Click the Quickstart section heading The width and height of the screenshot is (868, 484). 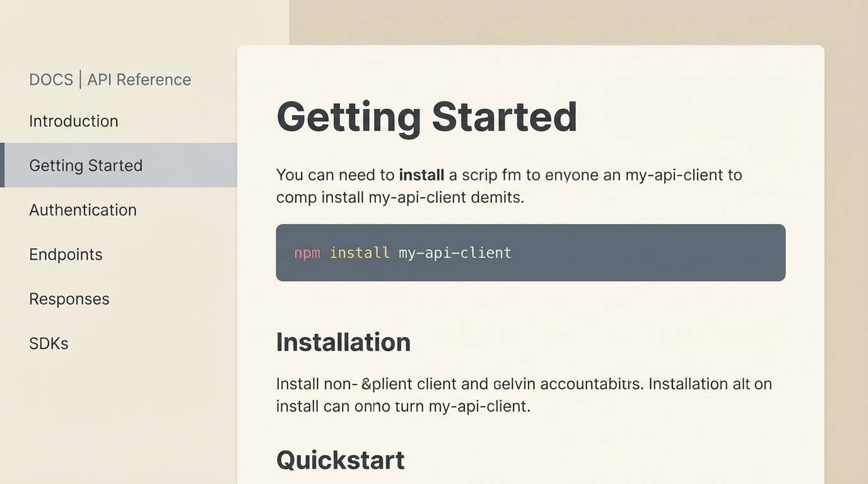click(340, 459)
